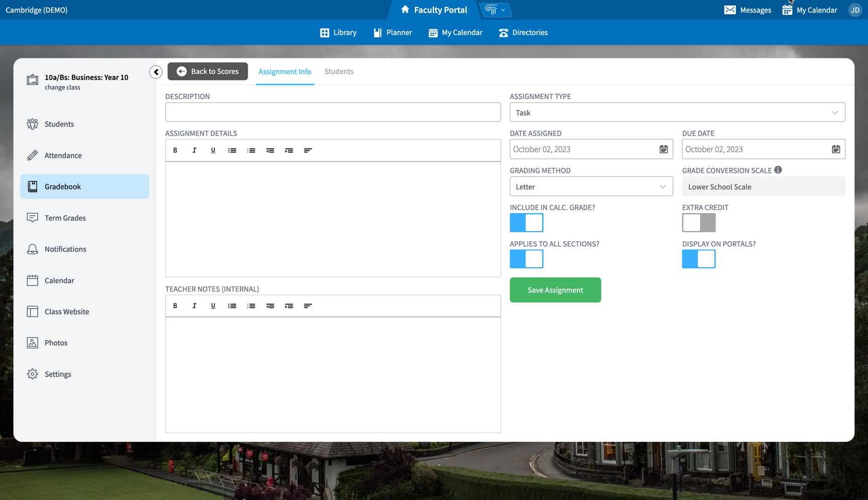
Task: Toggle Applies to All Sections switch
Action: (x=526, y=259)
